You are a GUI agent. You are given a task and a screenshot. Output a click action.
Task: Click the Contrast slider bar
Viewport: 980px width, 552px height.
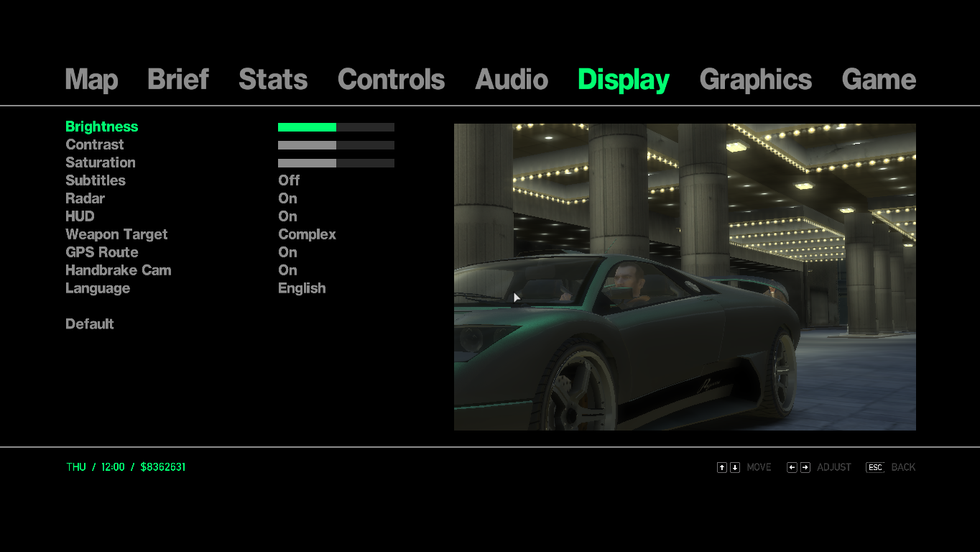tap(336, 145)
